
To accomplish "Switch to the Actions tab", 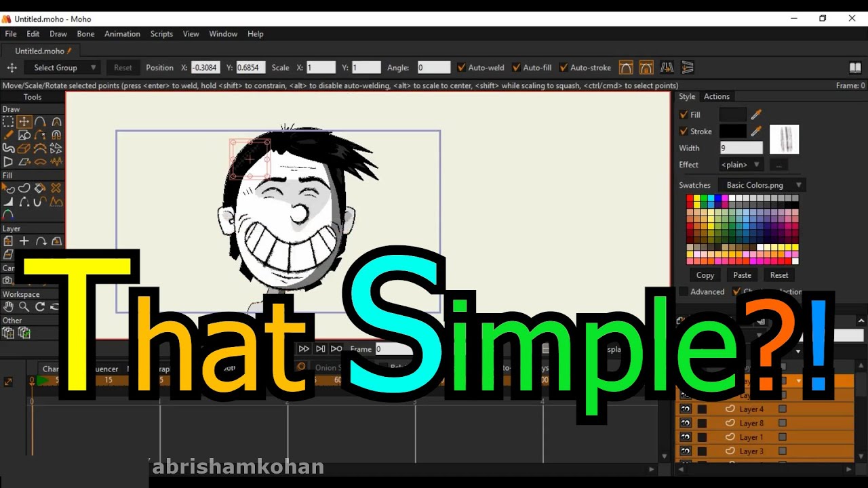I will pyautogui.click(x=717, y=96).
